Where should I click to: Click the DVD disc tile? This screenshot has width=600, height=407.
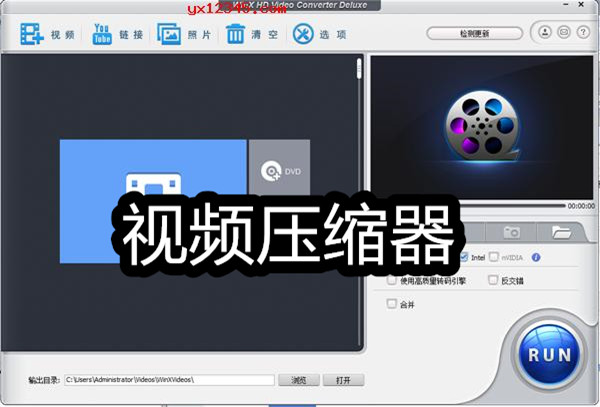(279, 168)
